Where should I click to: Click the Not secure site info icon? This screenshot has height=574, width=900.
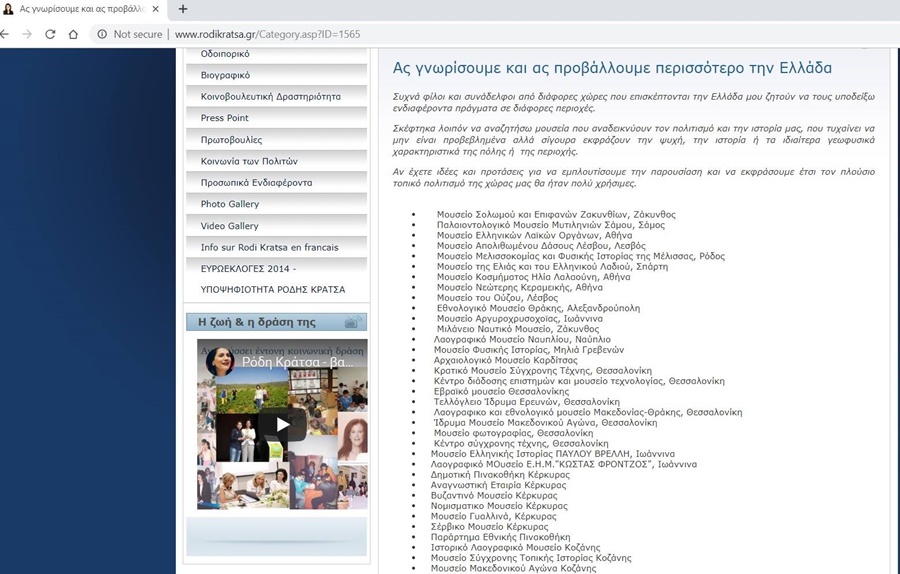[x=102, y=34]
